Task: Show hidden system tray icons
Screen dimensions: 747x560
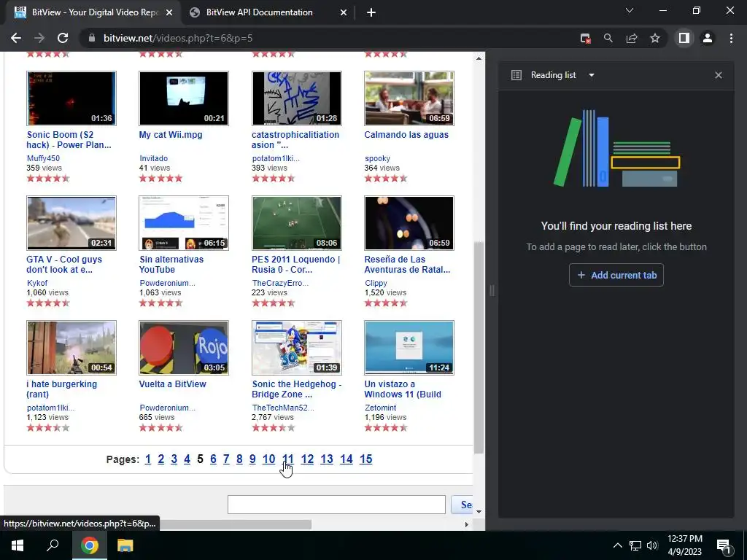Action: pyautogui.click(x=617, y=545)
